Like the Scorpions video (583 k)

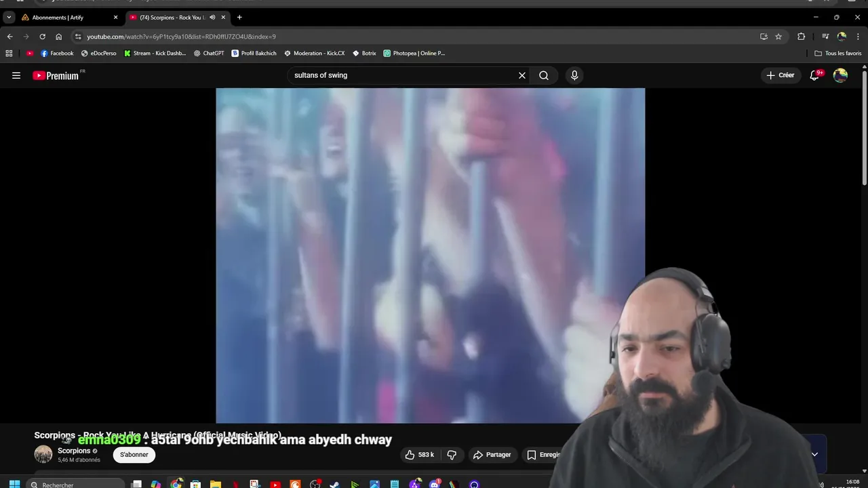click(x=420, y=455)
